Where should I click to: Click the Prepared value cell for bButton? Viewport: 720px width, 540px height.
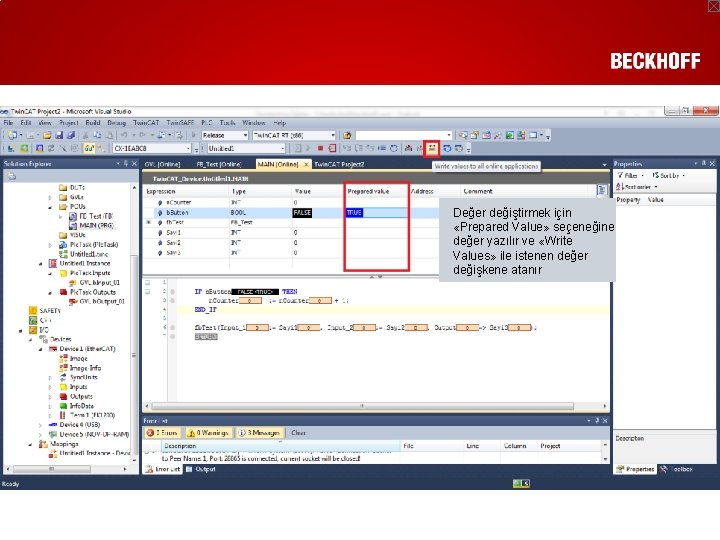point(377,213)
